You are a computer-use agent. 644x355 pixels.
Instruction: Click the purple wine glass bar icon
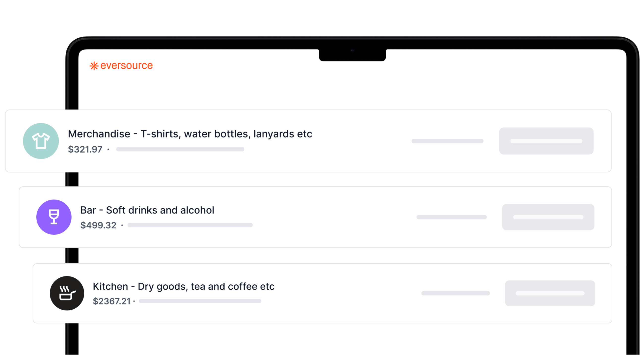point(54,217)
